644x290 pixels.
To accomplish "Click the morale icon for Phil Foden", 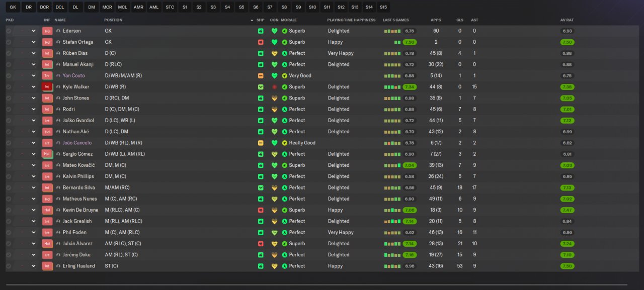I will click(x=284, y=232).
